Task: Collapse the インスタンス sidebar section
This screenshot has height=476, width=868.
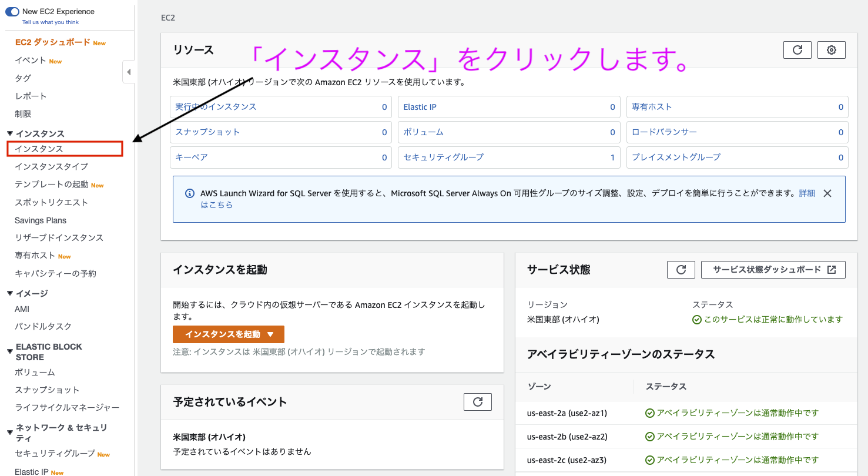Action: (10, 133)
